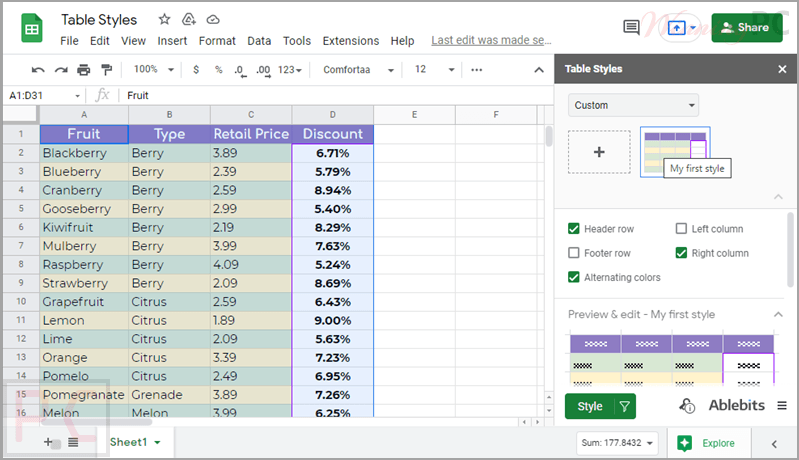Redo the last action

click(x=61, y=70)
